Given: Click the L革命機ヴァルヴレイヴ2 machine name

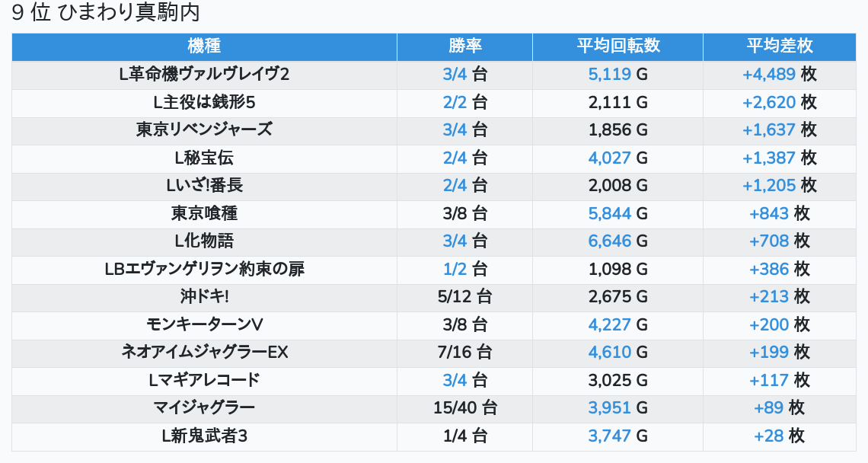Looking at the screenshot, I should (x=204, y=74).
